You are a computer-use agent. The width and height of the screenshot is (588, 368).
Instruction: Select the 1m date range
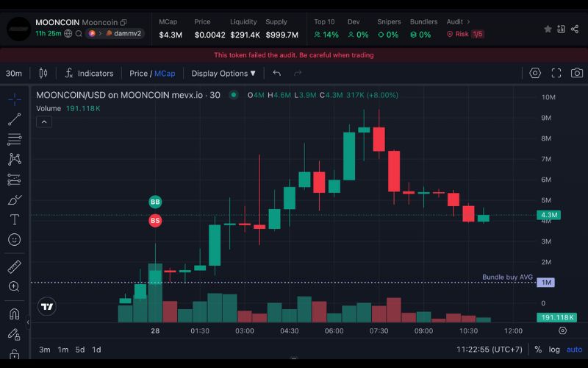63,350
